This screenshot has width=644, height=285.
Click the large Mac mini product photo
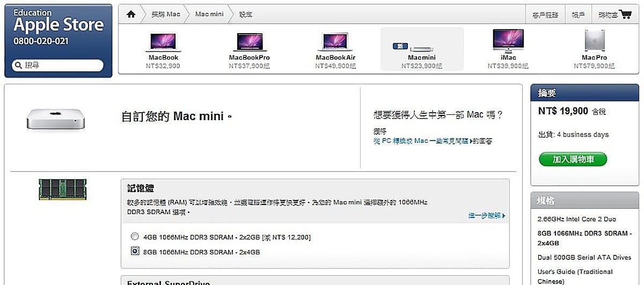[56, 119]
